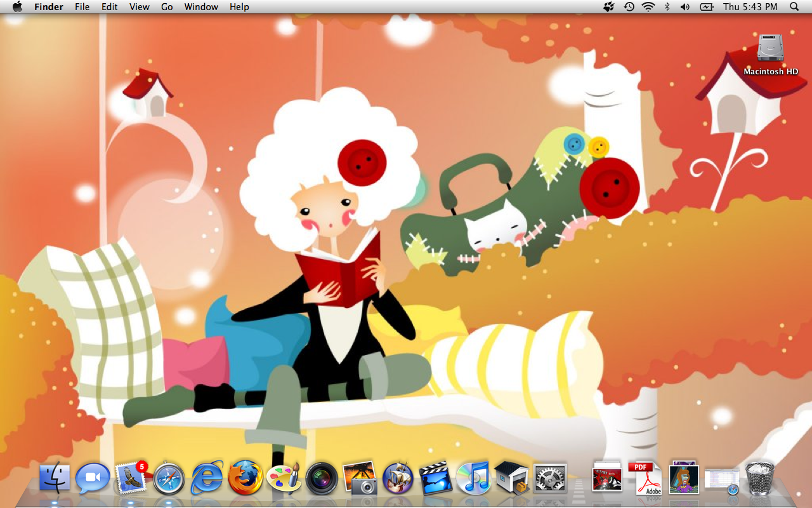Viewport: 812px width, 508px height.
Task: Open the Go menu
Action: tap(167, 7)
